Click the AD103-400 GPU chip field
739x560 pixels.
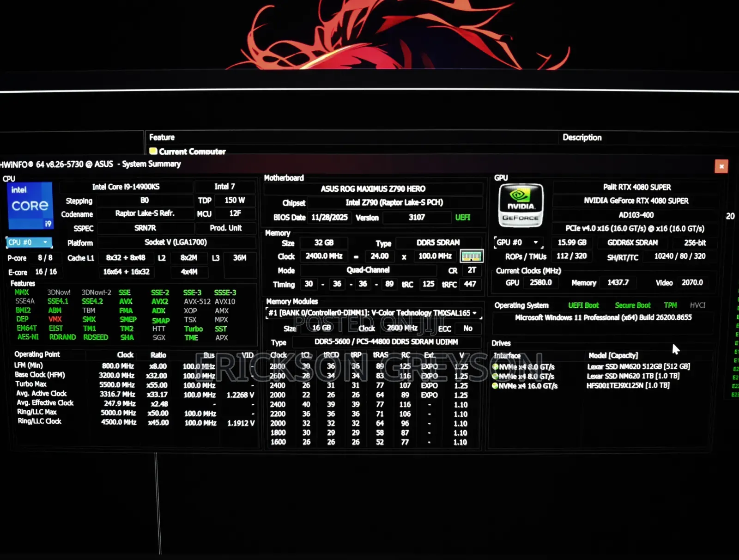[x=636, y=215]
